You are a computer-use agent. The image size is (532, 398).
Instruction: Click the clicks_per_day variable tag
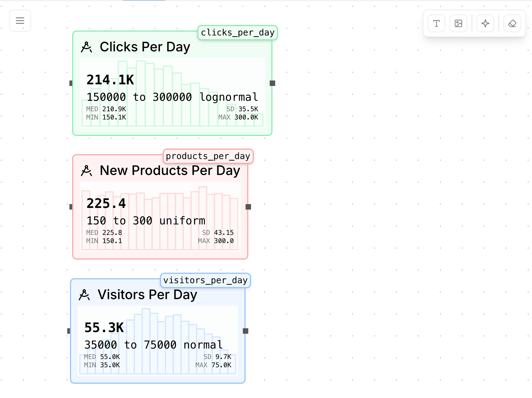coord(238,33)
